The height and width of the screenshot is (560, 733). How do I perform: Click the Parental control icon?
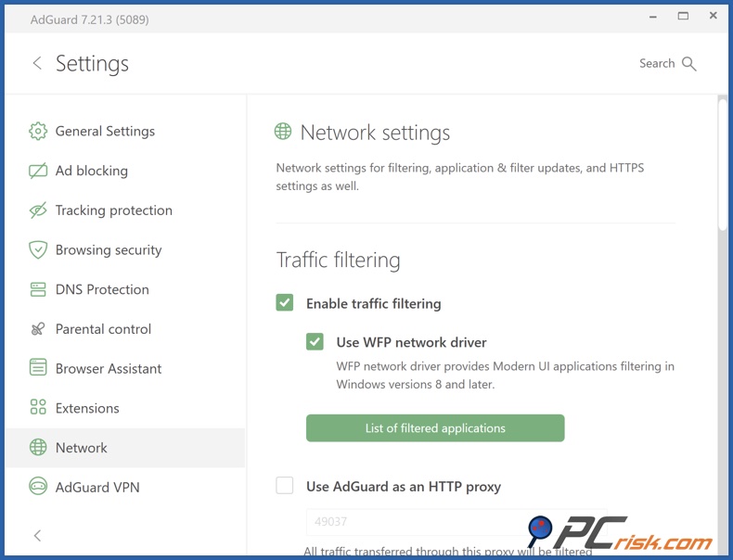pyautogui.click(x=38, y=329)
